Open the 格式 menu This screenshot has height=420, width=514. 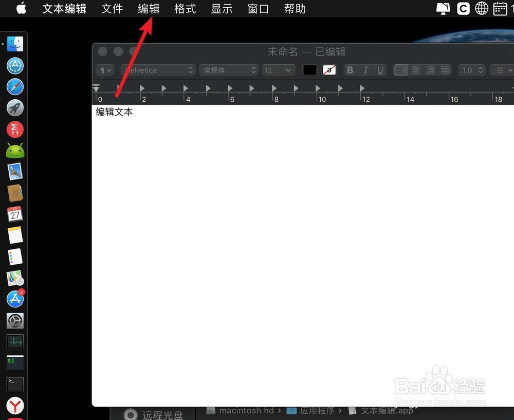coord(185,9)
